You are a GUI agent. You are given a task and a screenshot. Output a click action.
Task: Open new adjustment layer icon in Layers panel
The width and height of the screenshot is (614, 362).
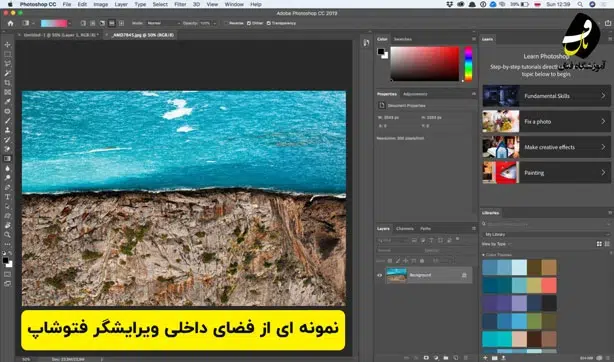(436, 358)
